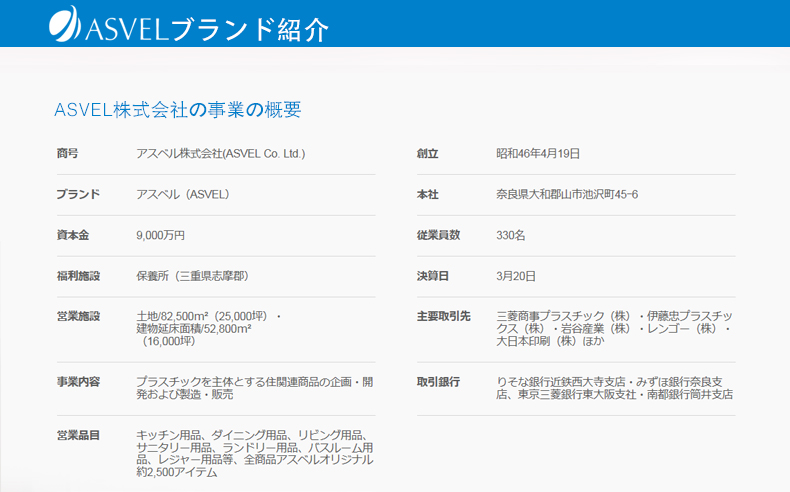The width and height of the screenshot is (790, 492).
Task: Click '奈良県大和郡山市池沢町45-6' address
Action: (x=567, y=194)
